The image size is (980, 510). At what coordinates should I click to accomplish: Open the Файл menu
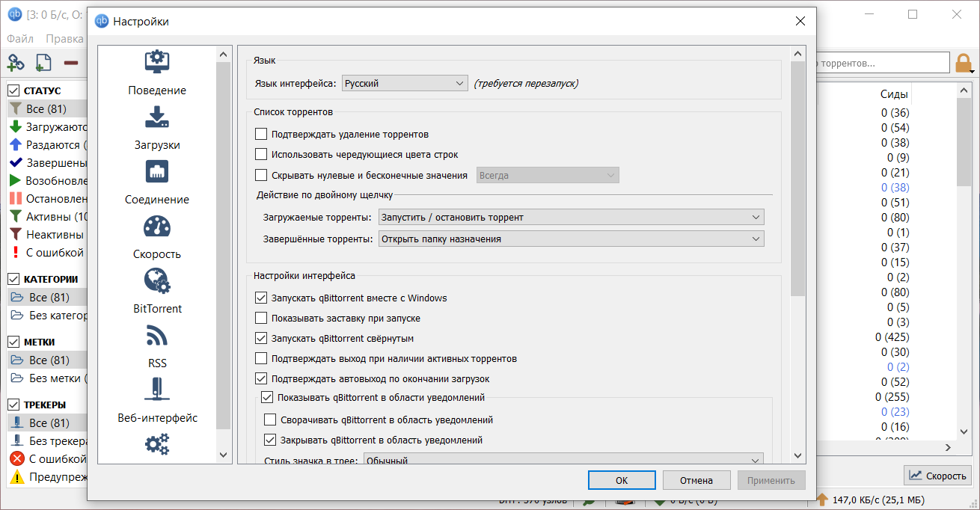click(20, 39)
